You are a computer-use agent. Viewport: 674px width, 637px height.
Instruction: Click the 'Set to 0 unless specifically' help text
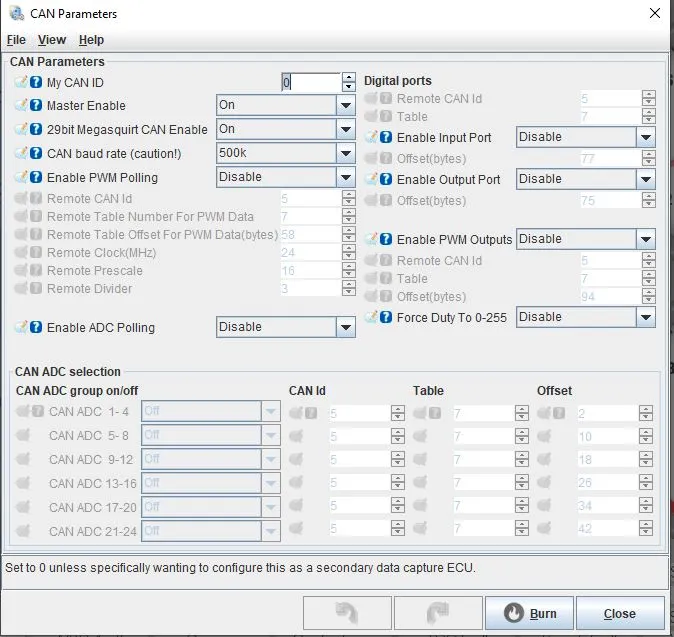240,568
